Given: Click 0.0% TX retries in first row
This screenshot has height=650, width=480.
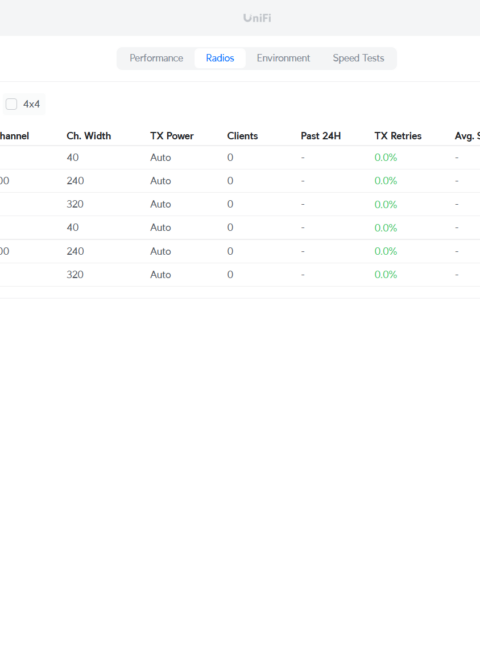Looking at the screenshot, I should pyautogui.click(x=385, y=158).
